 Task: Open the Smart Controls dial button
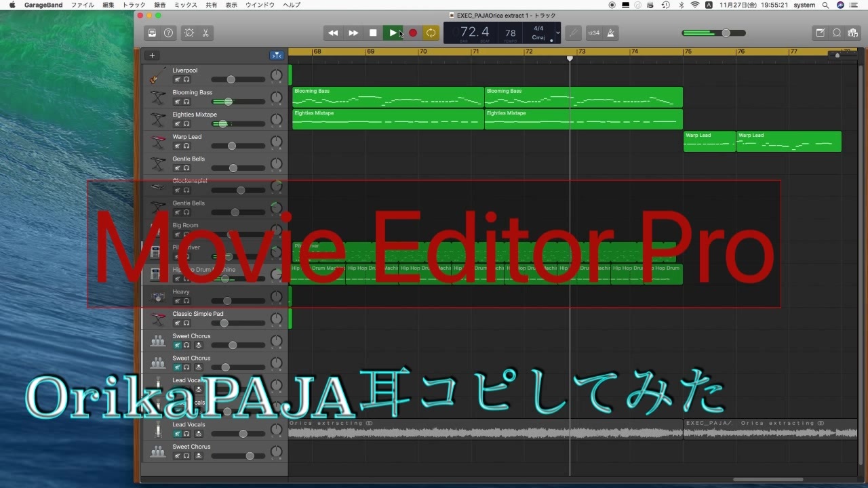pos(189,33)
